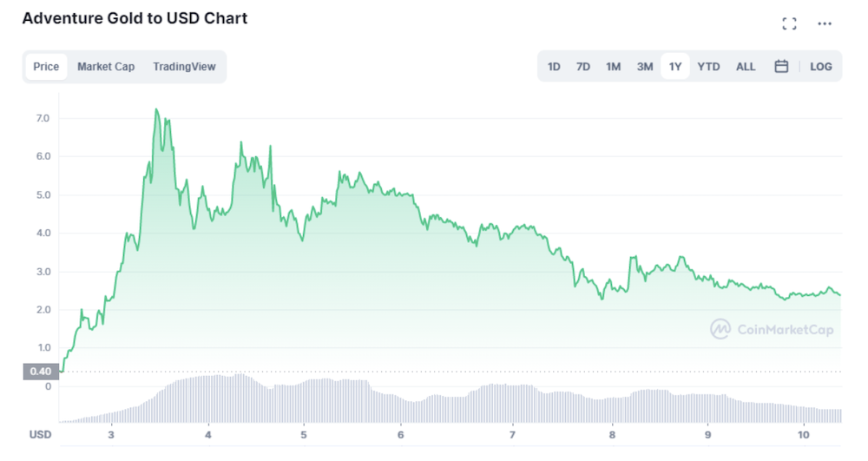
Task: Open the three-dot more options menu
Action: 825,23
